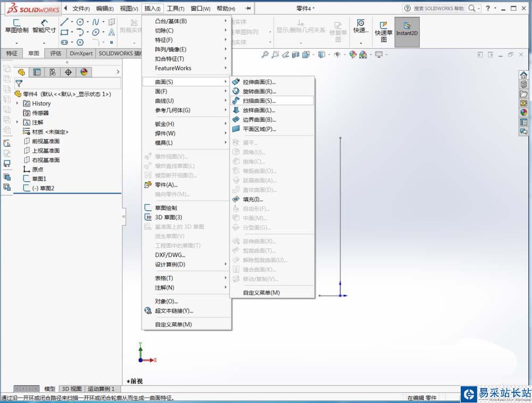Open the DimXpertManager tab icon
This screenshot has height=403, width=532.
[x=68, y=72]
